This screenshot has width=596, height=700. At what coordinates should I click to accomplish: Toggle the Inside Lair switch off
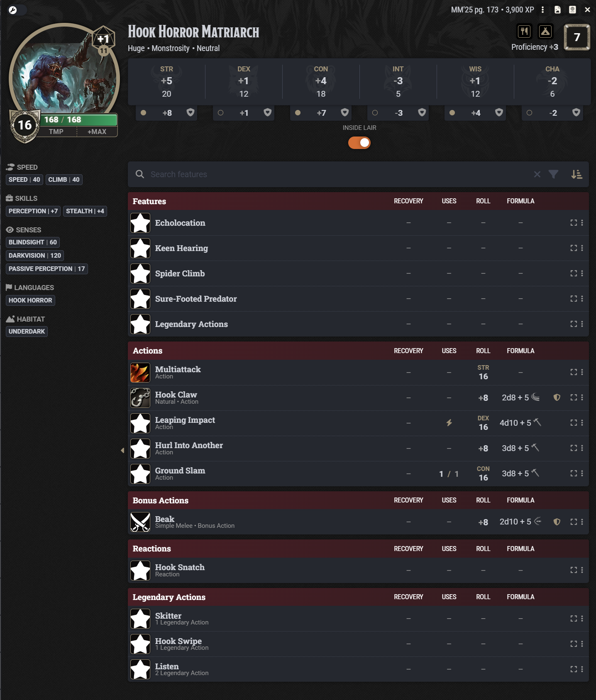[359, 143]
